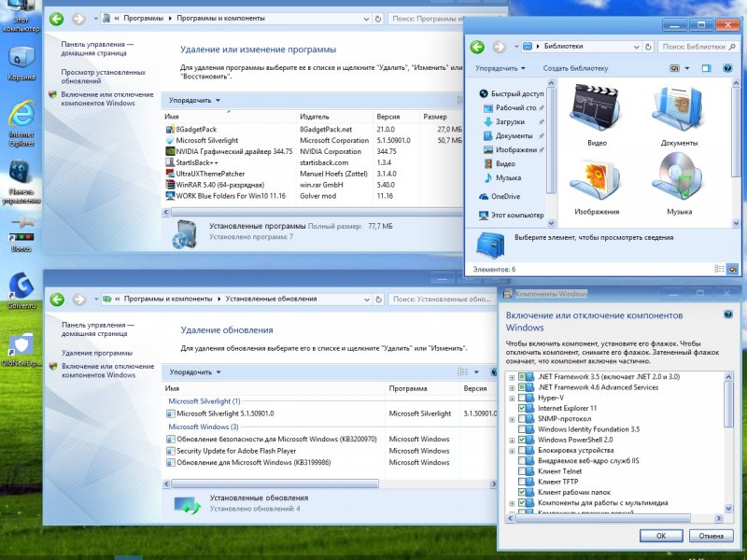Enable the SNMP-протокол checkbox
Viewport: 747px width, 560px height.
click(522, 418)
